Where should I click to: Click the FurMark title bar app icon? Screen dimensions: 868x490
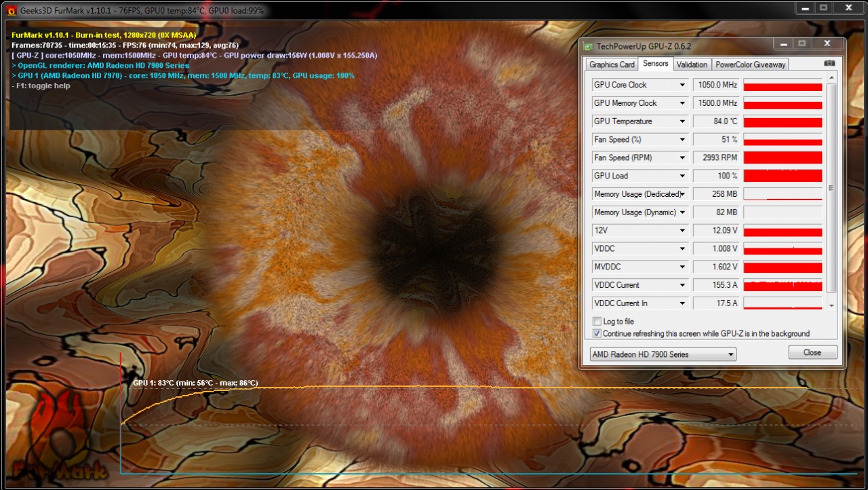(12, 10)
